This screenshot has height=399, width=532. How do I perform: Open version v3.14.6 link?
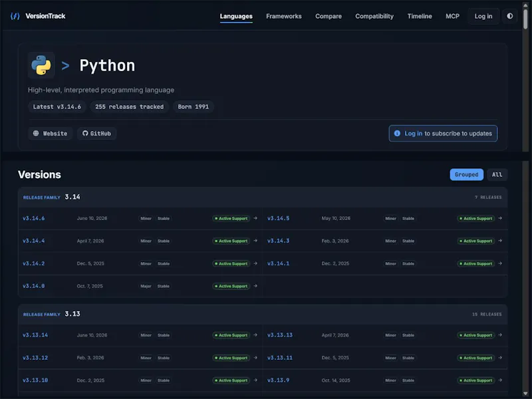point(34,218)
